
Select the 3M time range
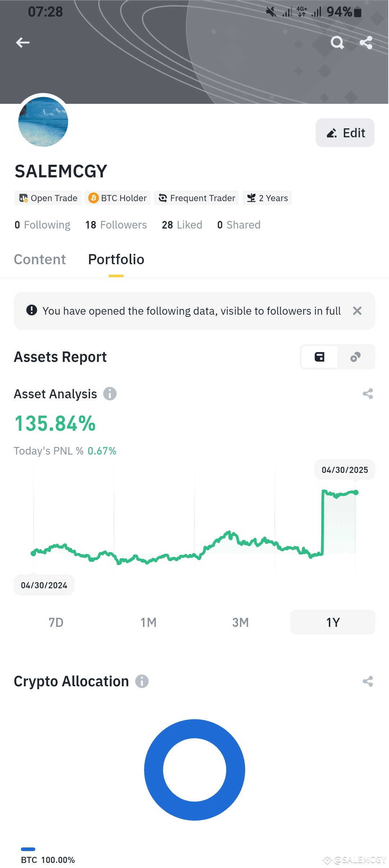pyautogui.click(x=241, y=622)
